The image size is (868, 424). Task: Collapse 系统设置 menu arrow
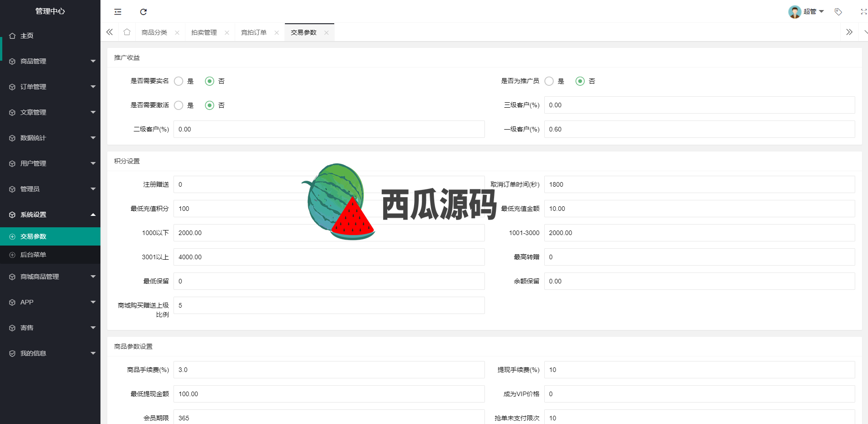pos(93,215)
